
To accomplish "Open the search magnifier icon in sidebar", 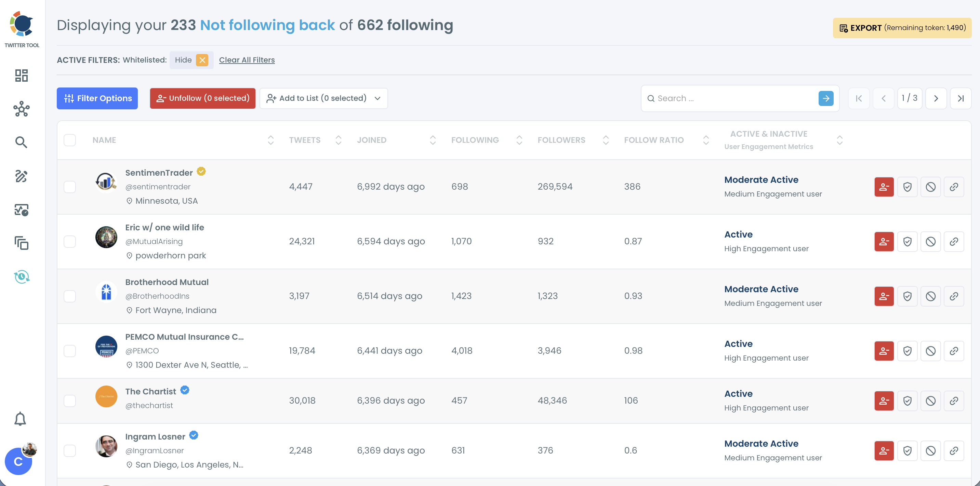I will pos(21,142).
